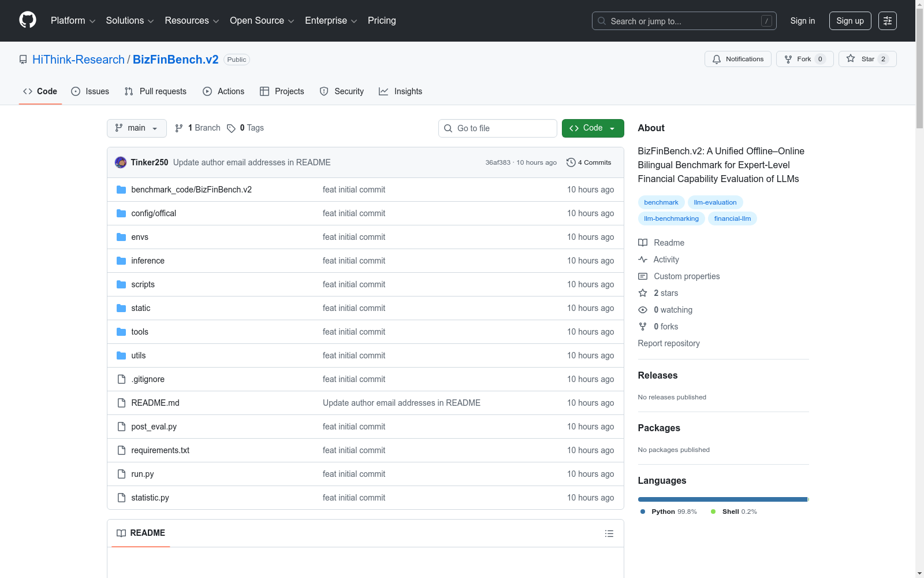Open the 0 Tags link
The width and height of the screenshot is (924, 578).
pos(245,128)
